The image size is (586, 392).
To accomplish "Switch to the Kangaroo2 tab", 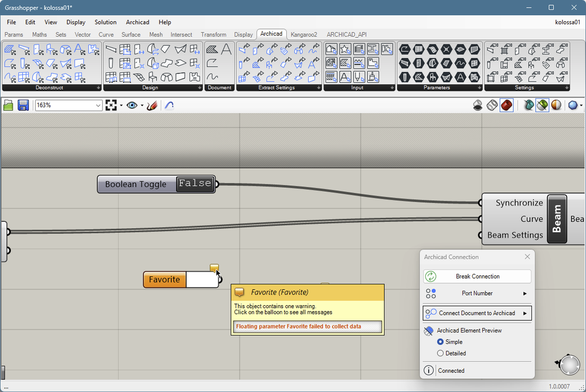I will click(x=303, y=34).
